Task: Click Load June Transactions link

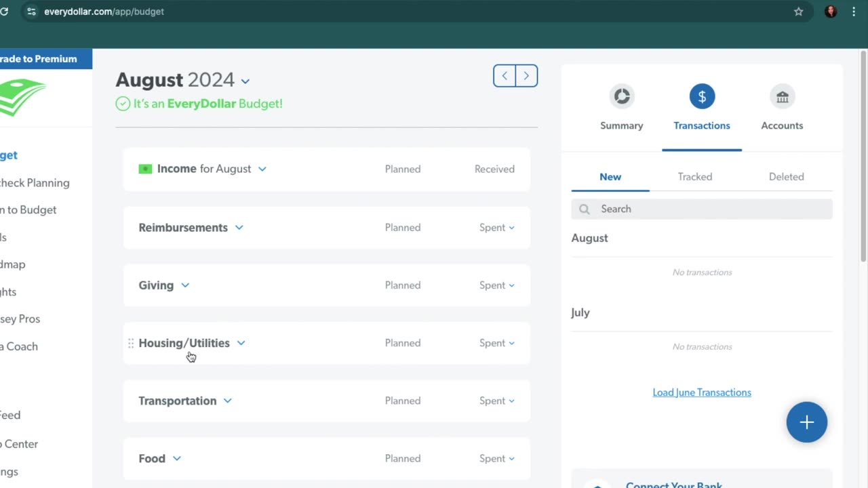Action: 702,392
